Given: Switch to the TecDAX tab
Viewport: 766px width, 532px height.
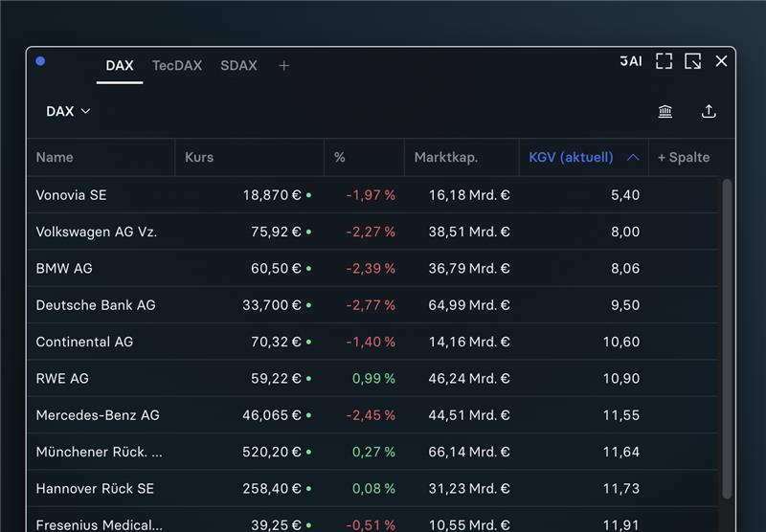Looking at the screenshot, I should click(x=177, y=65).
